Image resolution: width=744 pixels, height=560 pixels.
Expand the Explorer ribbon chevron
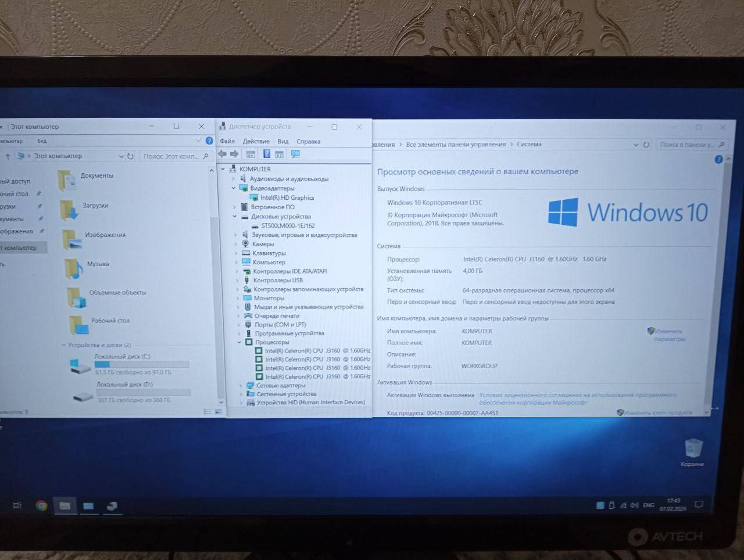pos(198,141)
